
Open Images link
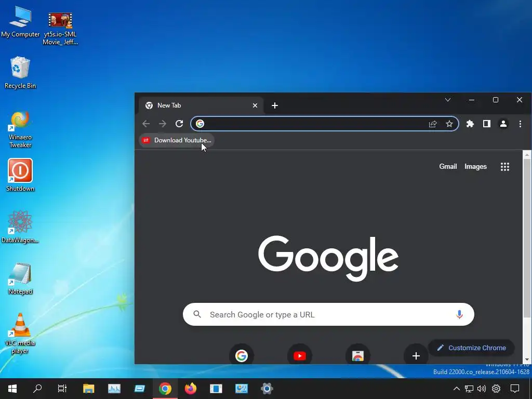[475, 167]
